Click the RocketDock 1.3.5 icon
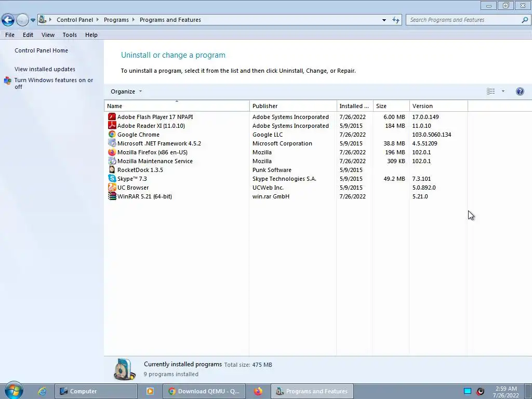This screenshot has height=399, width=532. point(112,170)
